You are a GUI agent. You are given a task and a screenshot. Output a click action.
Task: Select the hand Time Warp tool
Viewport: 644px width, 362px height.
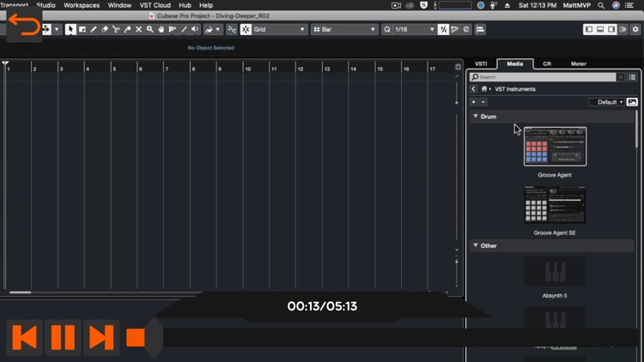point(161,29)
